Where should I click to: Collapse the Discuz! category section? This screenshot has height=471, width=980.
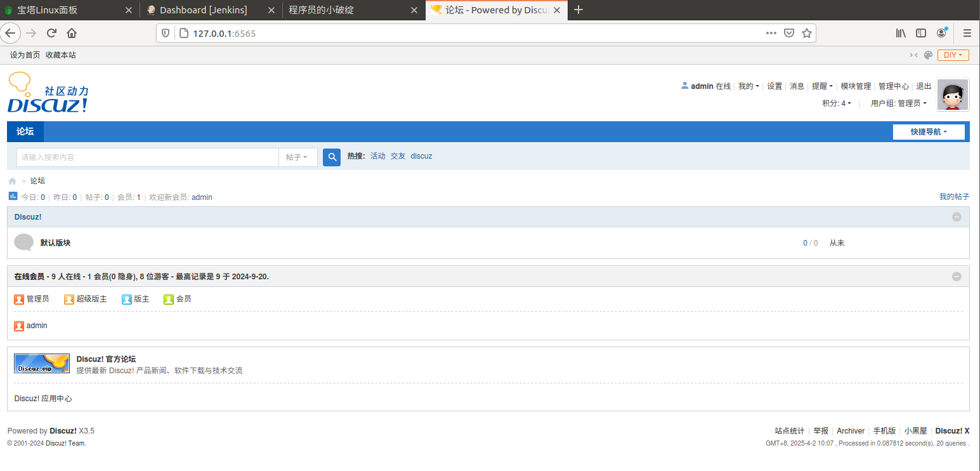(957, 217)
